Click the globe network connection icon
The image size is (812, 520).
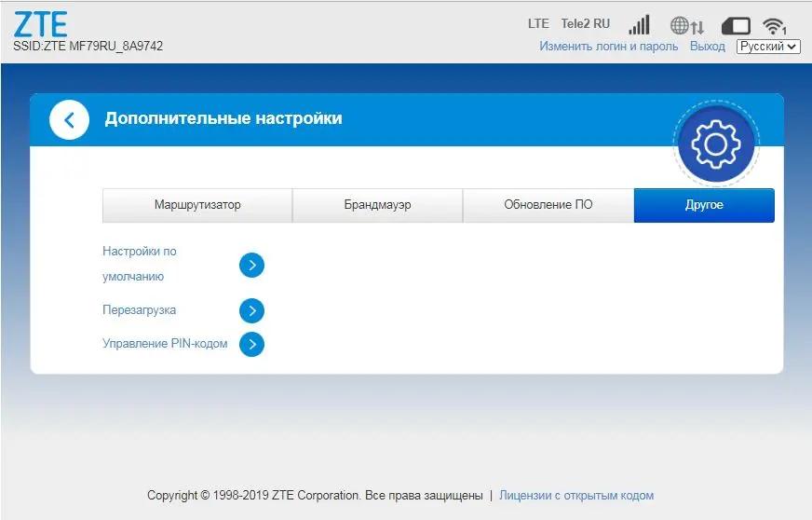[x=687, y=25]
